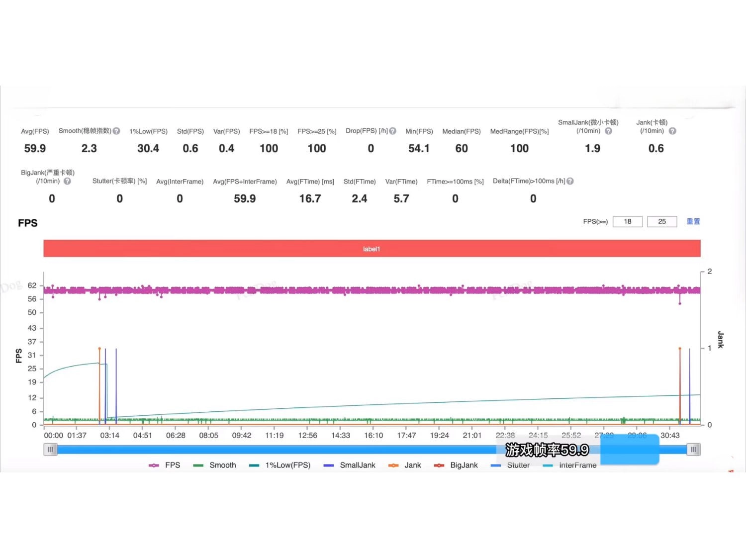Toggle SmallJank series in legend

coord(349,465)
